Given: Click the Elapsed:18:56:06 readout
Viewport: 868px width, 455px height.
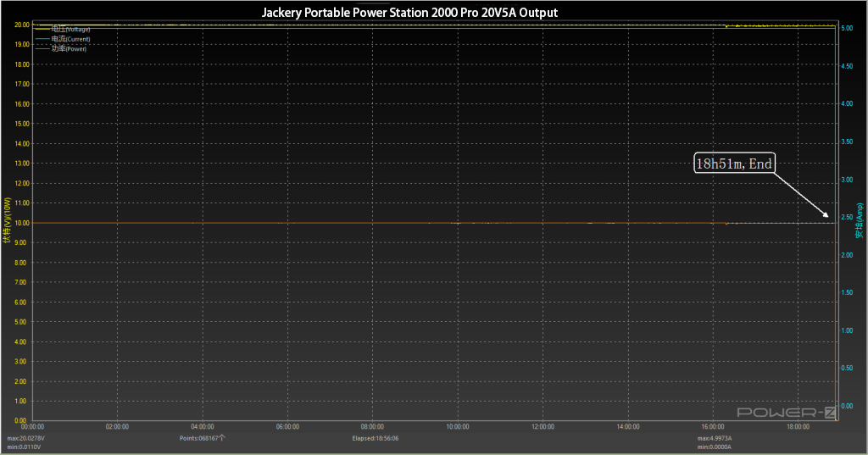Looking at the screenshot, I should click(x=376, y=438).
